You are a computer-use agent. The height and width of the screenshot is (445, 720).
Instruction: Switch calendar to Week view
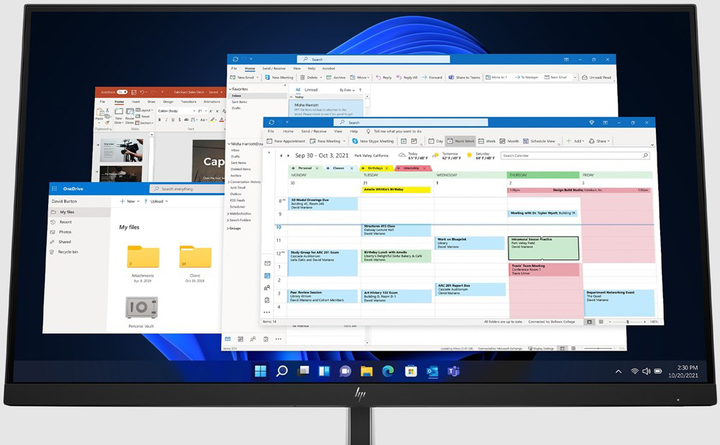[x=487, y=141]
